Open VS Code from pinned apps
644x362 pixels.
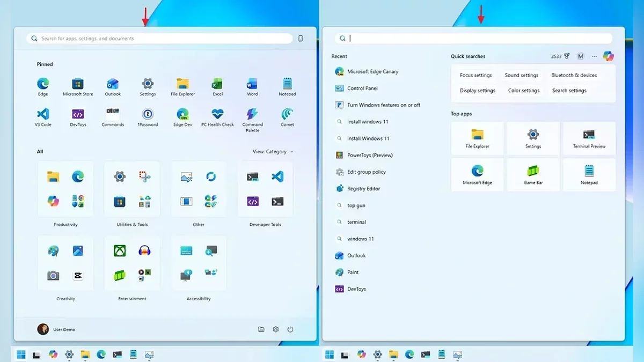click(x=43, y=115)
